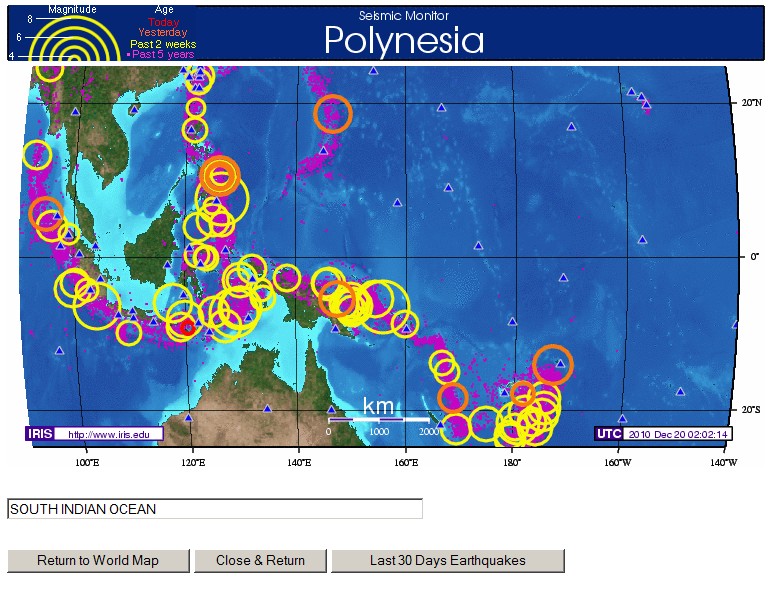
Task: Click the km scale bar on map
Action: [x=379, y=420]
